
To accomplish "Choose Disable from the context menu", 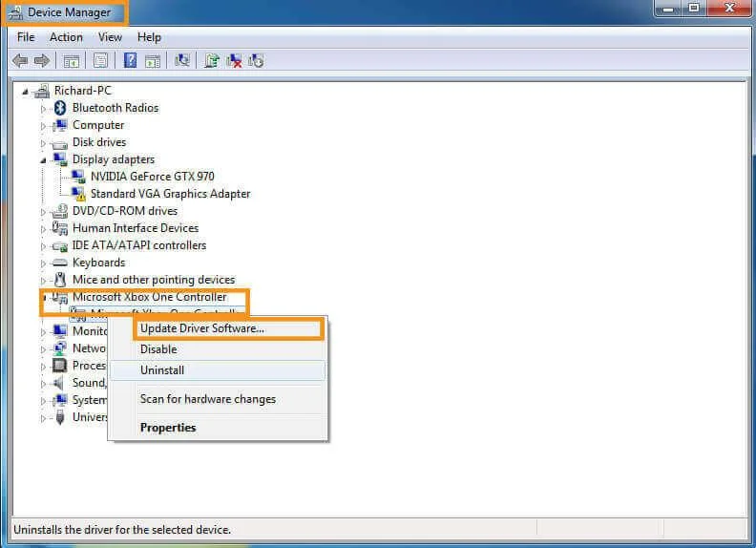I will coord(218,349).
